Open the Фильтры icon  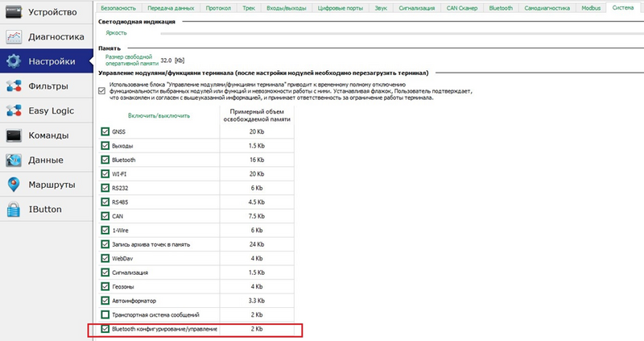coord(14,86)
